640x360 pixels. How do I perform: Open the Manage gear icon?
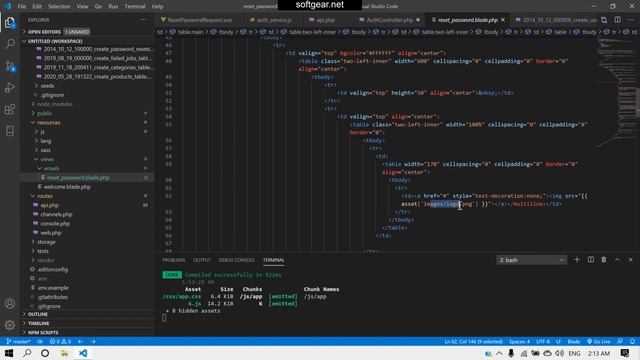pos(10,325)
